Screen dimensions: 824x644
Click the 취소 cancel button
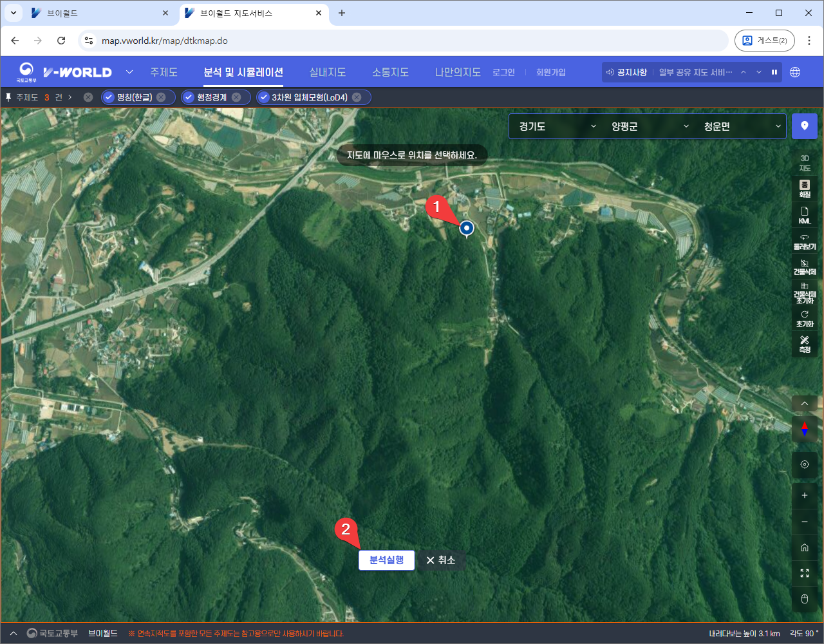[x=441, y=560]
